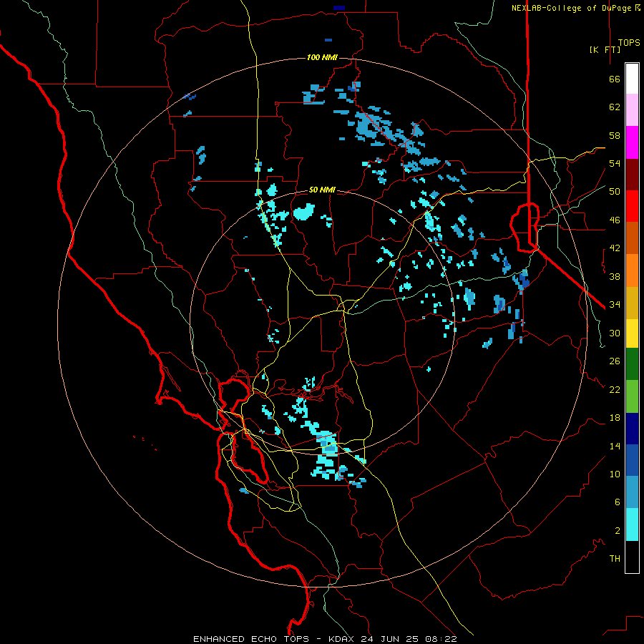Click the white swatch in the tops legend
Viewport: 644px width, 644px height.
(632, 79)
